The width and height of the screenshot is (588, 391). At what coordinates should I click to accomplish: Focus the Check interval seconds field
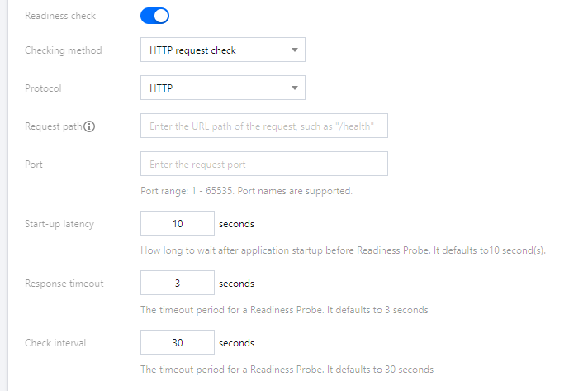point(178,342)
